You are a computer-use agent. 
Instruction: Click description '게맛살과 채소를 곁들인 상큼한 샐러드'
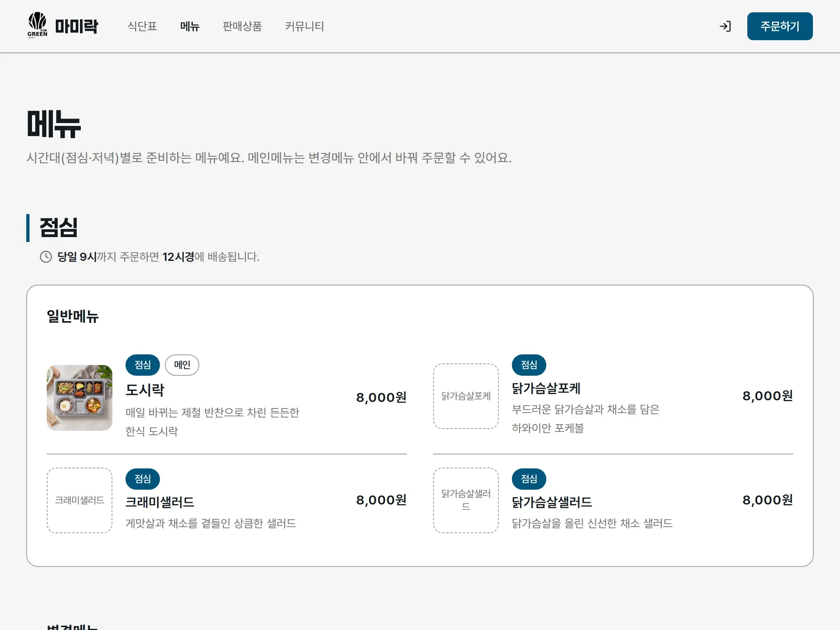point(211,523)
